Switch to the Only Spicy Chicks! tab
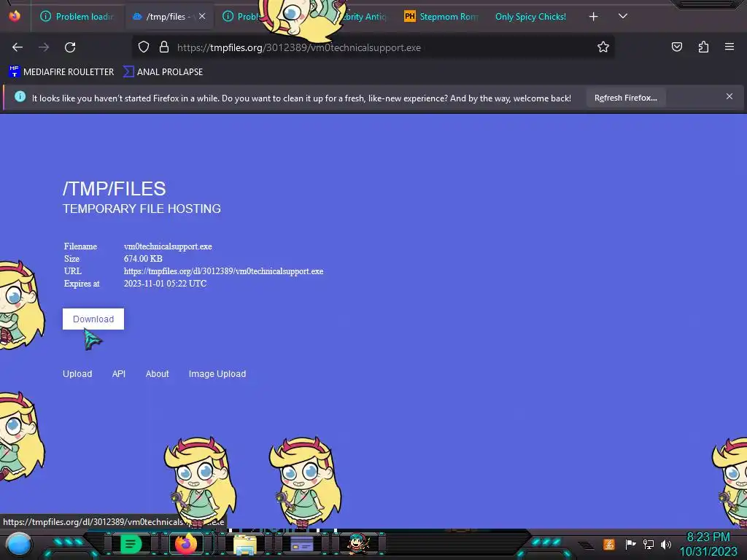The width and height of the screenshot is (747, 560). (x=530, y=17)
